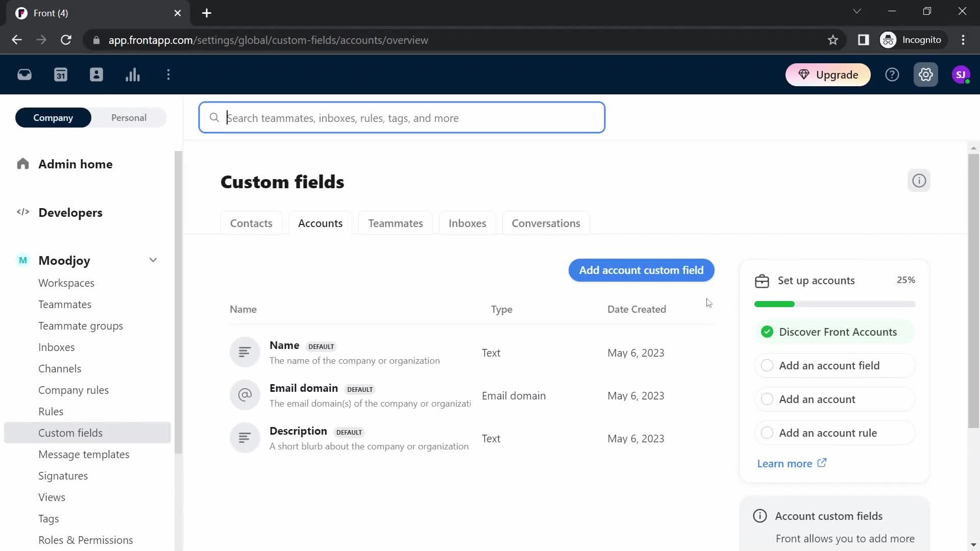Viewport: 980px width, 551px height.
Task: Switch to the Conversations tab
Action: [x=546, y=222]
